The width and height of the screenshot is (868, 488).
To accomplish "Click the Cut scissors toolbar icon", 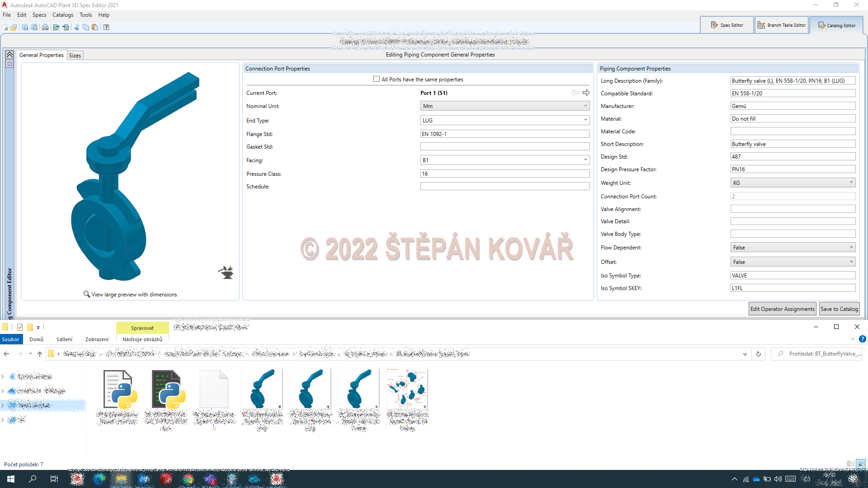I will click(76, 27).
